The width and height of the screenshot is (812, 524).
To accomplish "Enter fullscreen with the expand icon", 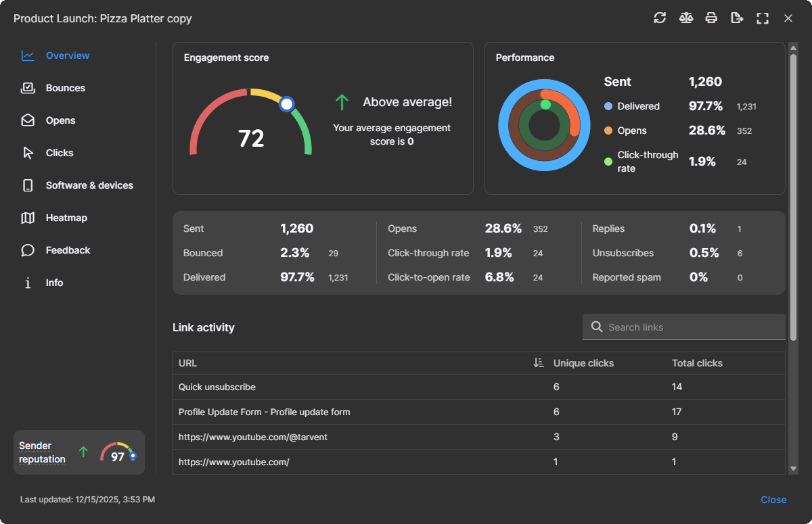I will 763,18.
